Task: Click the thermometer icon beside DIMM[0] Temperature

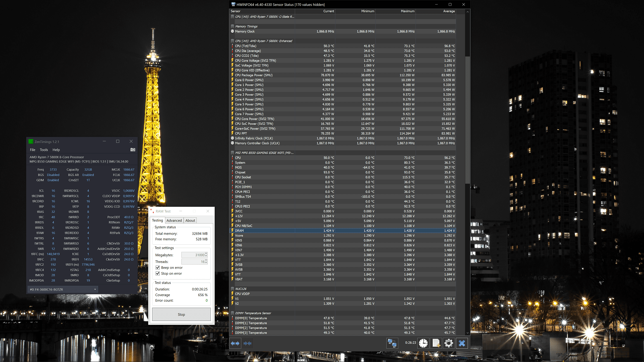Action: [232, 318]
